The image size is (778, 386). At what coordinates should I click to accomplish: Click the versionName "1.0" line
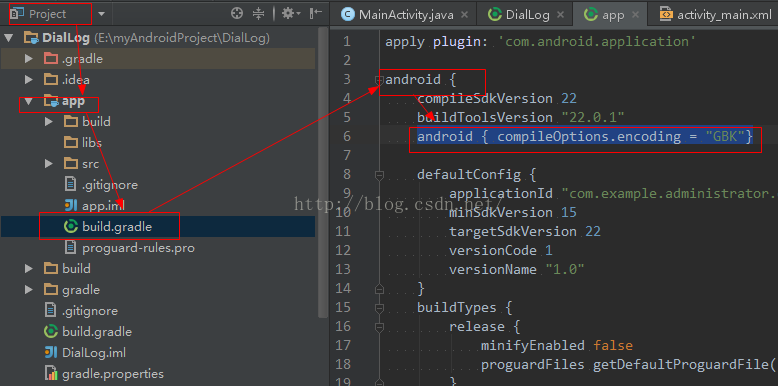coord(517,269)
